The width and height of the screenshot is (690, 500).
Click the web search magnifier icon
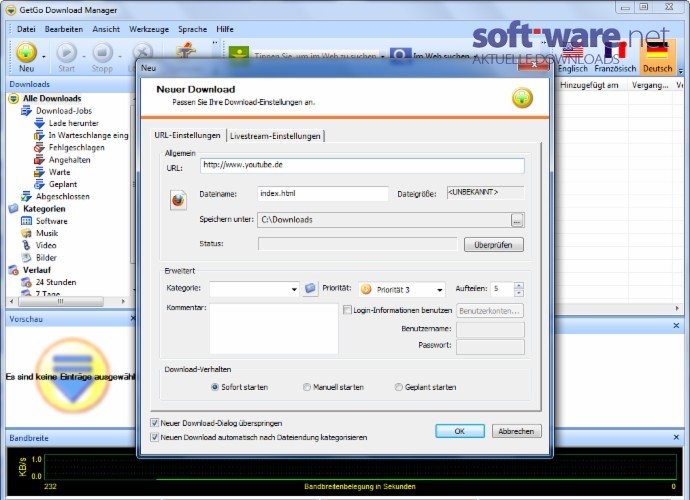click(400, 55)
